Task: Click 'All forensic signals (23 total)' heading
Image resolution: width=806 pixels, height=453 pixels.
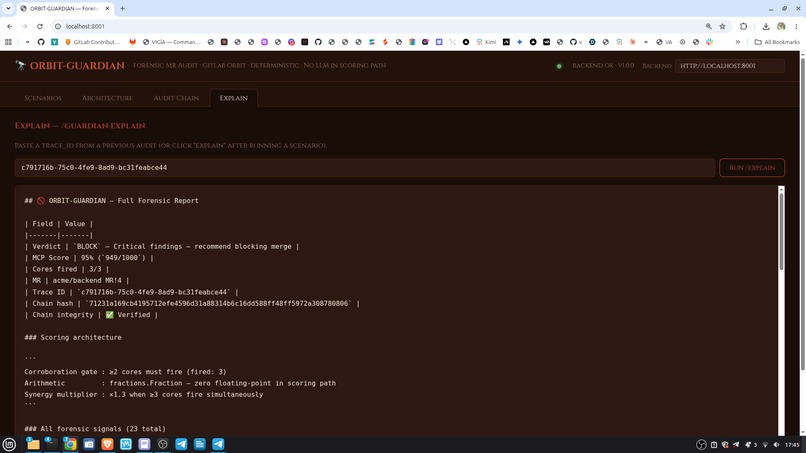Action: 95,428
